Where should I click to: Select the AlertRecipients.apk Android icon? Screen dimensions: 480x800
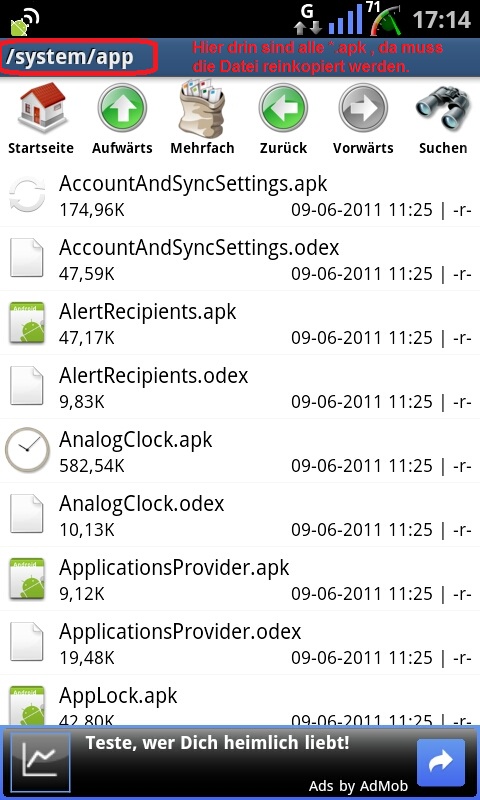pyautogui.click(x=27, y=322)
